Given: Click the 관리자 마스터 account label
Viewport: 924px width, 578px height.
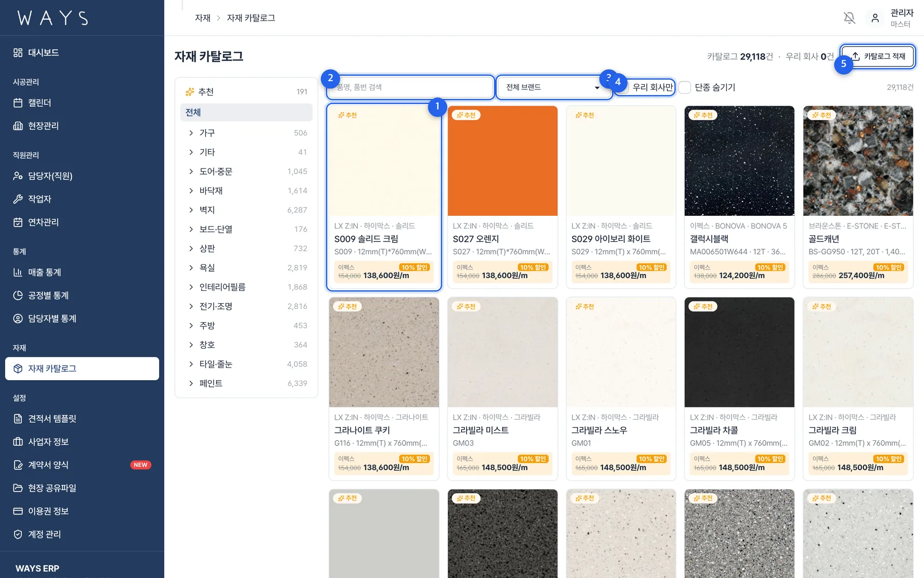Looking at the screenshot, I should point(902,18).
